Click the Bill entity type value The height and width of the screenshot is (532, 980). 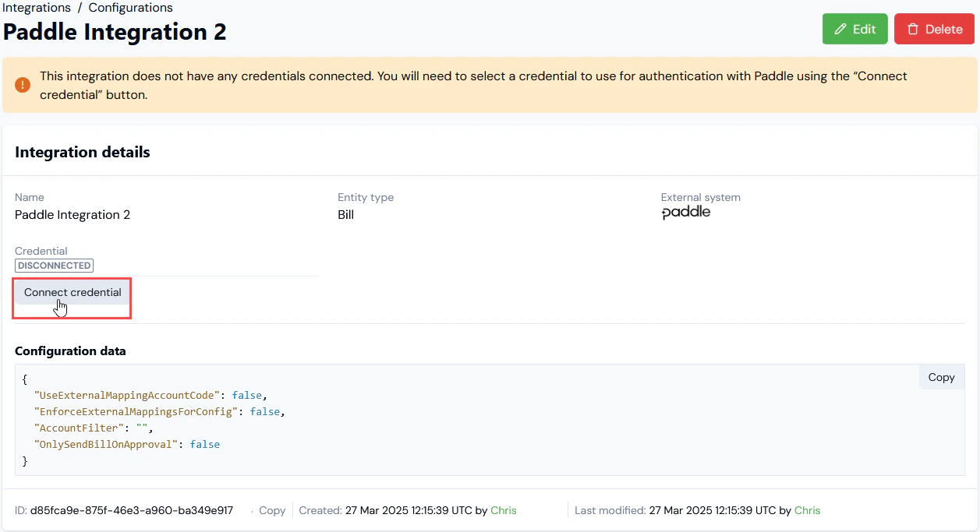(x=345, y=215)
